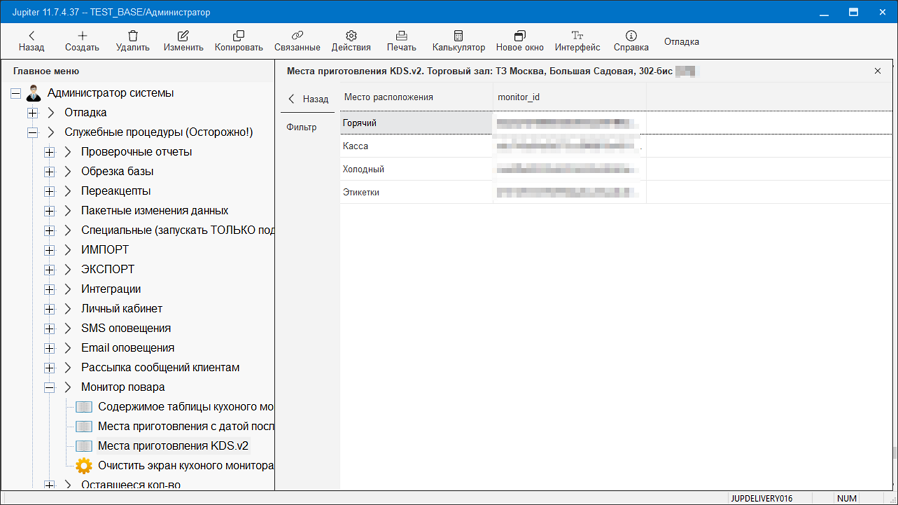The height and width of the screenshot is (505, 898).
Task: Click the Создать (Create) plus icon
Action: (x=82, y=36)
